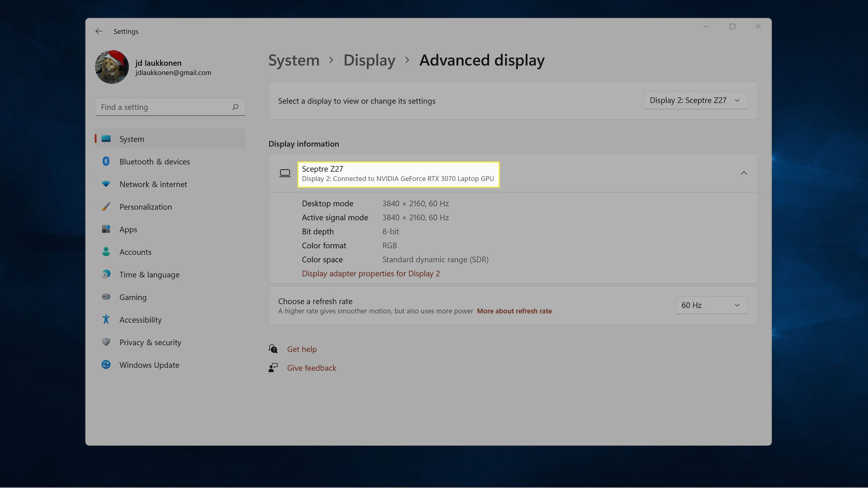Screen dimensions: 868x488
Task: Click the monitor icon beside Sceptre Z27
Action: (x=285, y=173)
